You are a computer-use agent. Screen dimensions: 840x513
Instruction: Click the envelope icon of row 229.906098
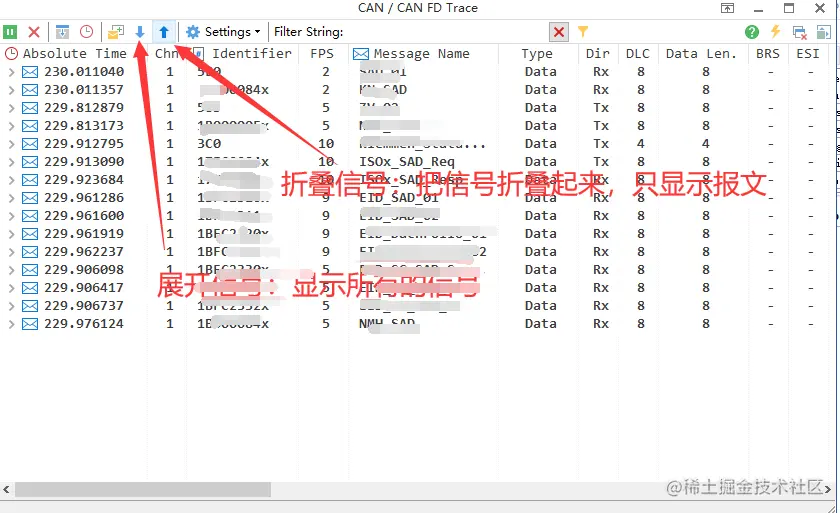tap(30, 270)
